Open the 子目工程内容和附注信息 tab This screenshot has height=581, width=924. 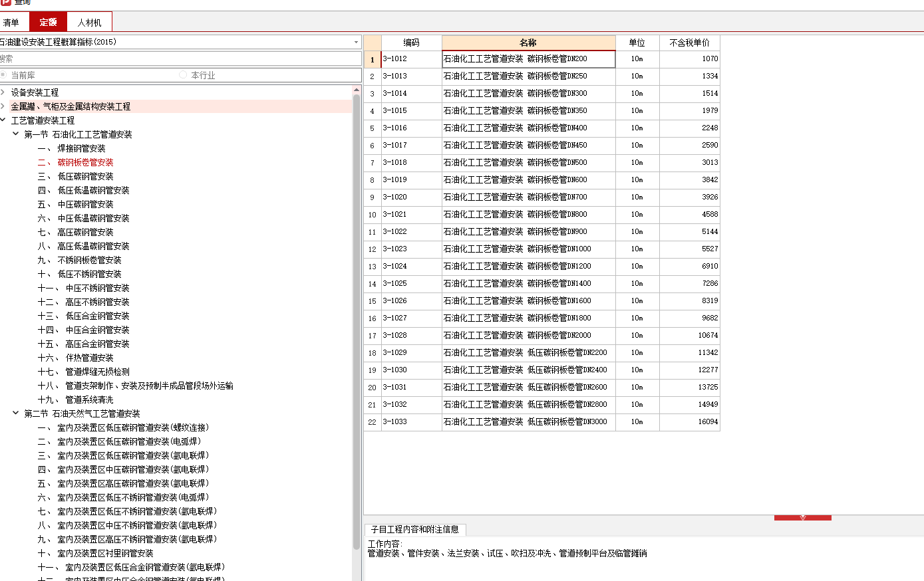pyautogui.click(x=415, y=529)
